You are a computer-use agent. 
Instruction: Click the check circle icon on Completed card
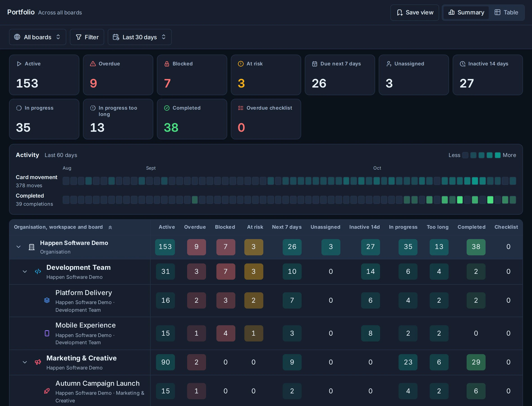167,108
